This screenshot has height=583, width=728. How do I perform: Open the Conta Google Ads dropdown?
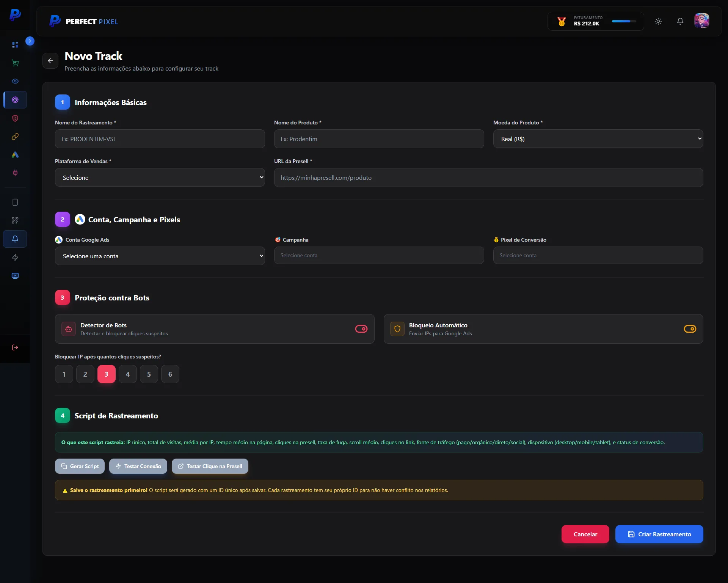tap(160, 256)
